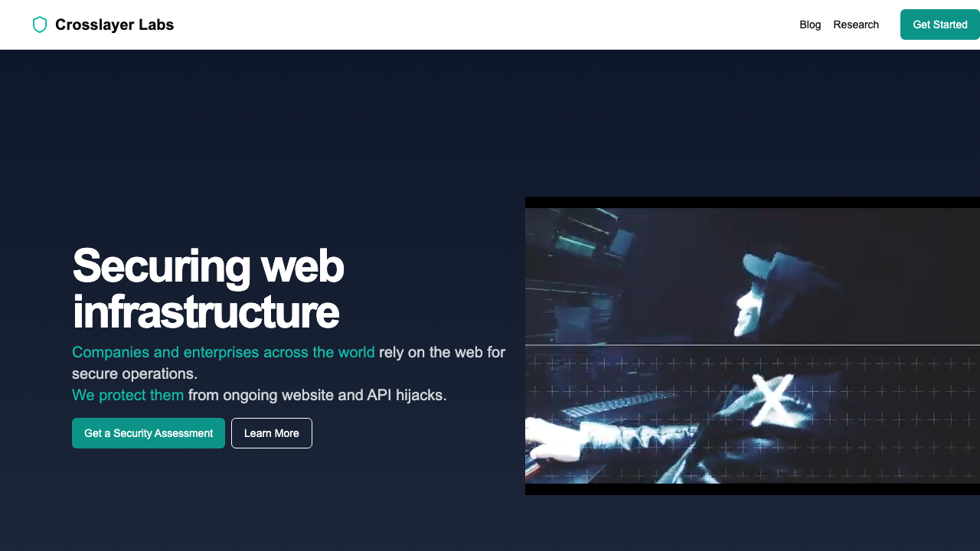Click the Learn More button
Viewport: 980px width, 551px height.
coord(272,433)
